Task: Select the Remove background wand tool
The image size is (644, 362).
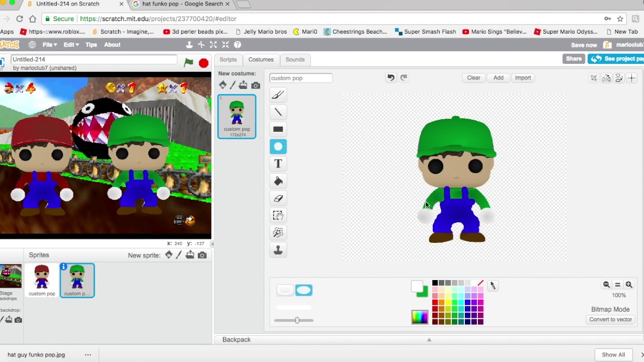Action: 278,232
